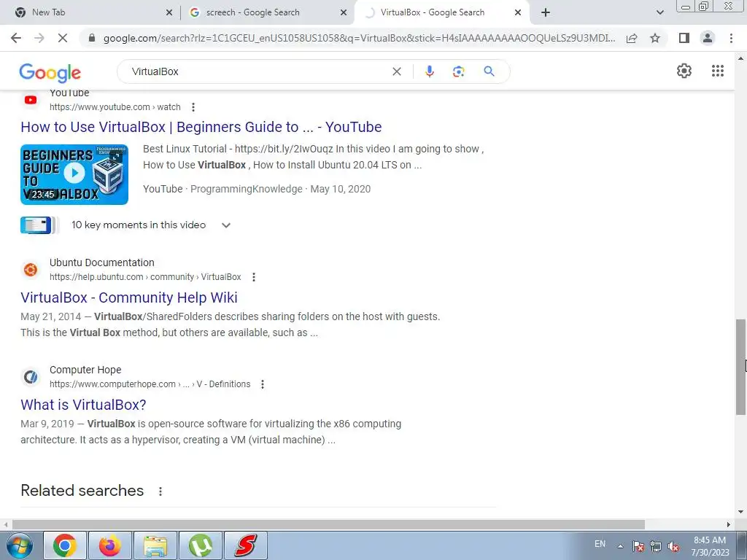747x560 pixels.
Task: Click the key moments preview thumbnail
Action: tap(39, 225)
